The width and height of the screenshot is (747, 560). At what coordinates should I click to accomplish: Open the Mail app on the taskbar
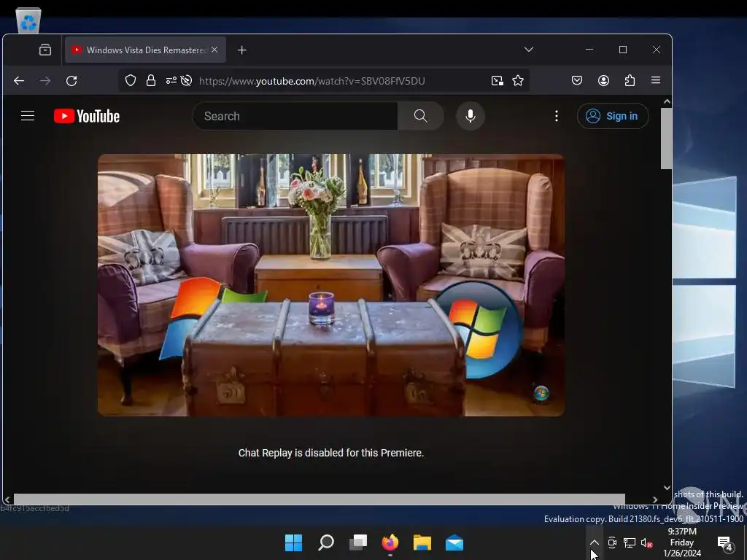click(x=454, y=542)
